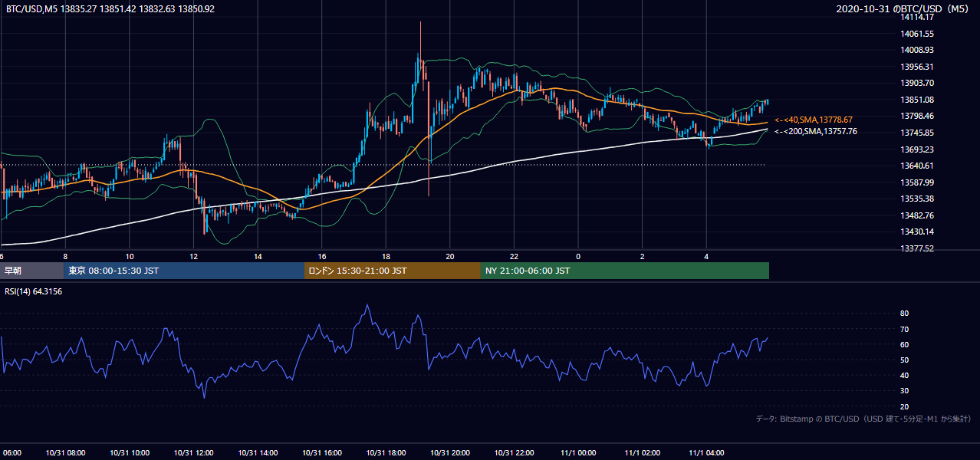The width and height of the screenshot is (980, 460).
Task: Click hour label 14 under the price chart
Action: coord(258,256)
